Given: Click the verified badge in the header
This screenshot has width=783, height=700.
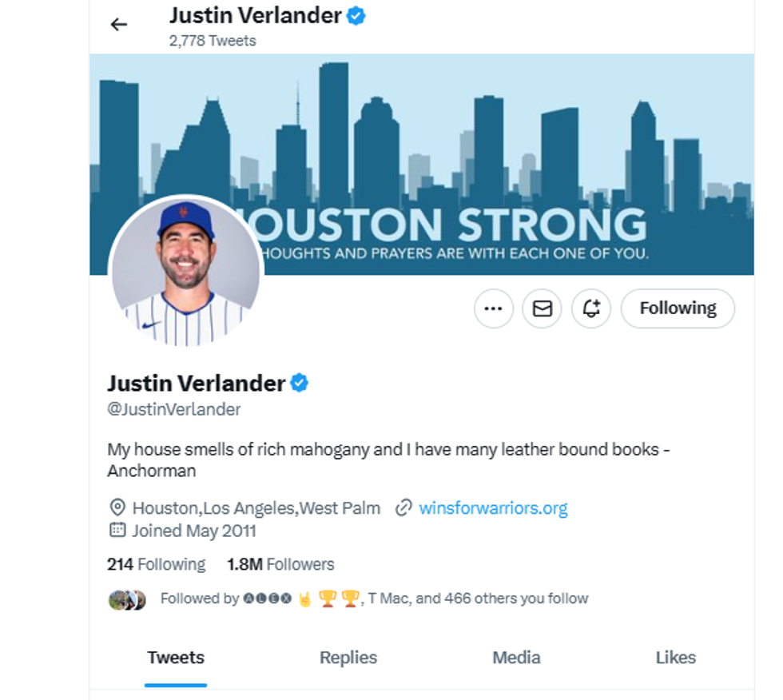Looking at the screenshot, I should (356, 16).
